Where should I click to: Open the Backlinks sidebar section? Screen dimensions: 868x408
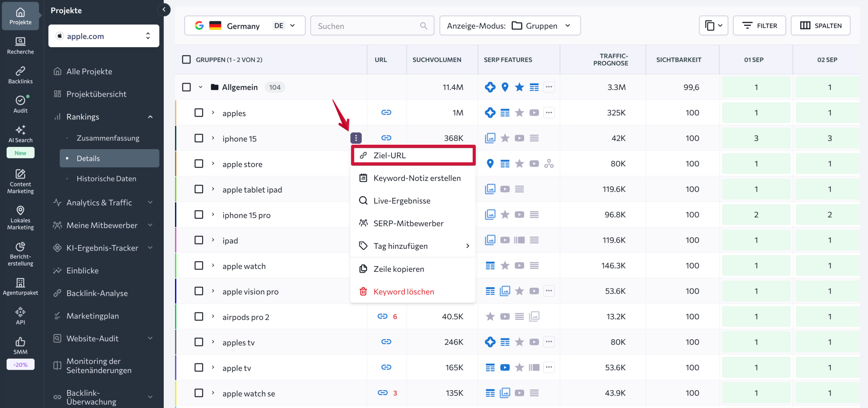click(x=20, y=75)
